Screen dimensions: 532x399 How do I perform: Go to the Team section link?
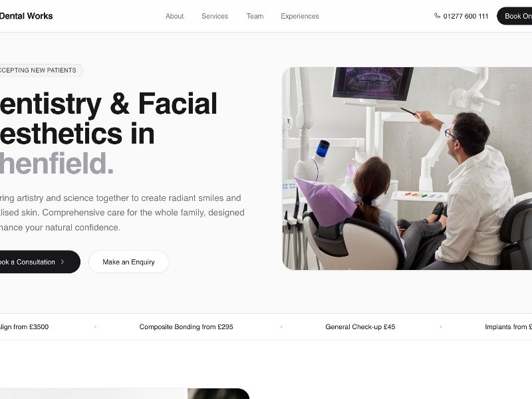(255, 16)
